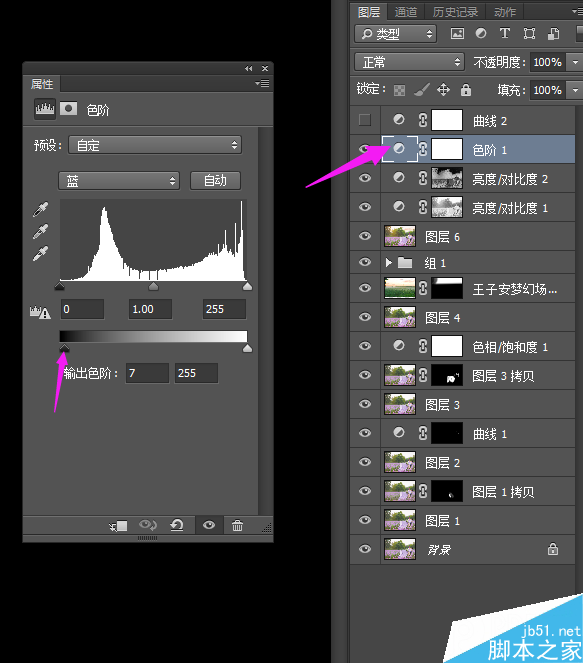The image size is (583, 663).
Task: Click the input shadow slider handle
Action: pyautogui.click(x=59, y=286)
